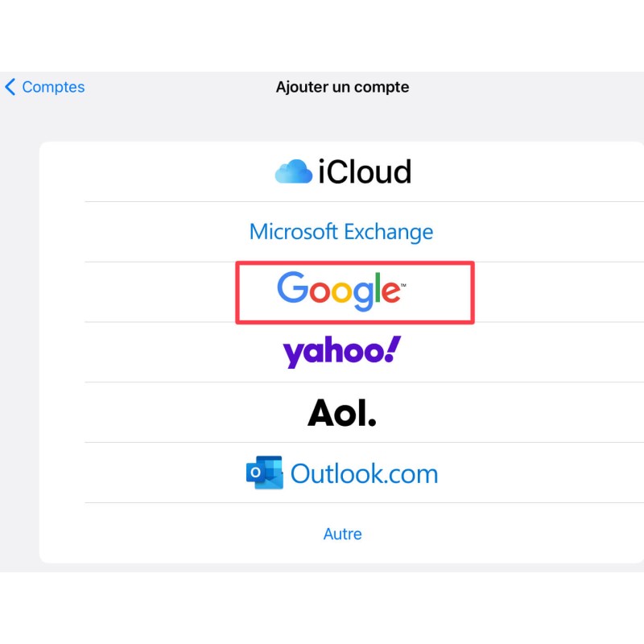Choose Microsoft Exchange account type

pos(341,232)
